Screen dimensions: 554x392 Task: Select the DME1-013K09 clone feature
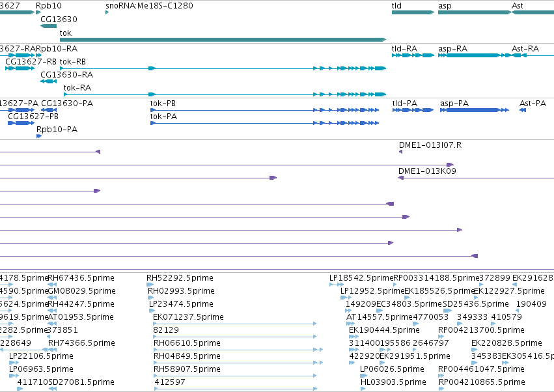tap(477, 178)
